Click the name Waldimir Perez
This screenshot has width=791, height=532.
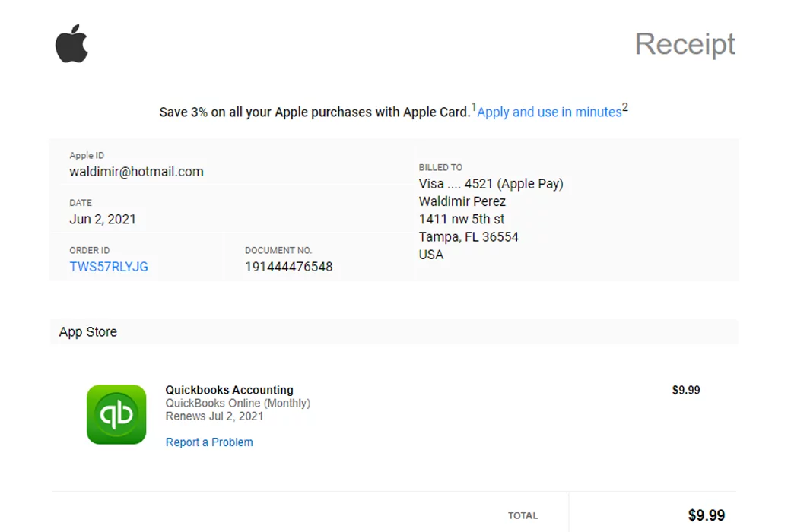coord(462,201)
